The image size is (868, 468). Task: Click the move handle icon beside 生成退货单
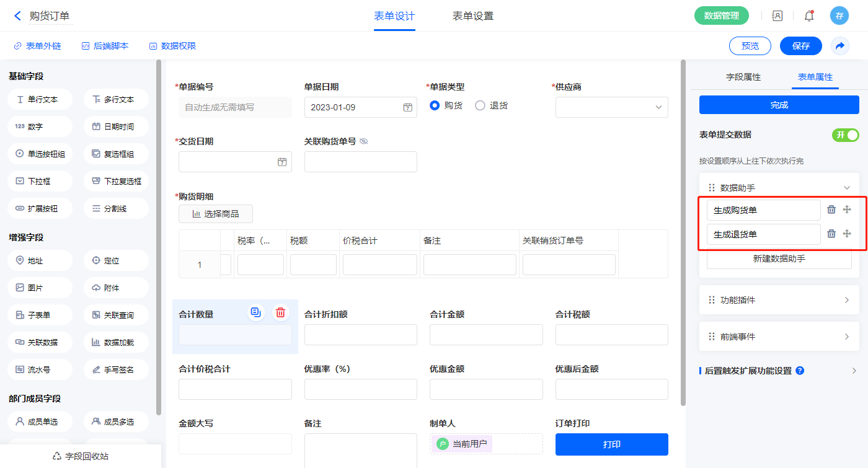(847, 234)
